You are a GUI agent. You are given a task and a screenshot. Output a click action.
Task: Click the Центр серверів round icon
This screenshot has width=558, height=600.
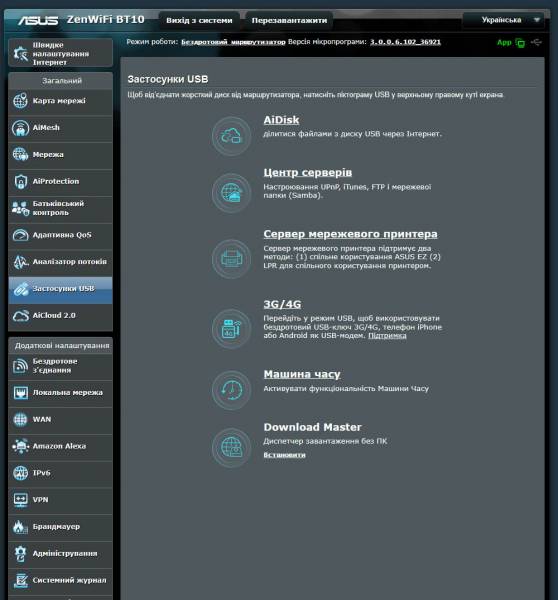point(231,192)
